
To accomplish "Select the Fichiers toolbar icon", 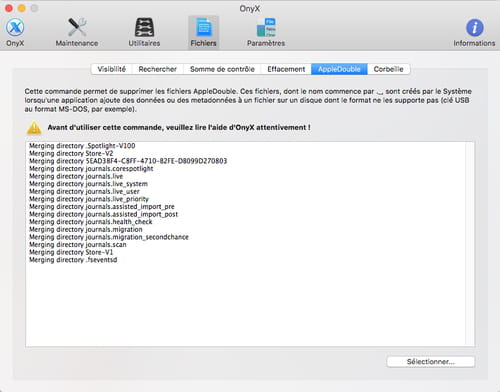I will click(203, 32).
